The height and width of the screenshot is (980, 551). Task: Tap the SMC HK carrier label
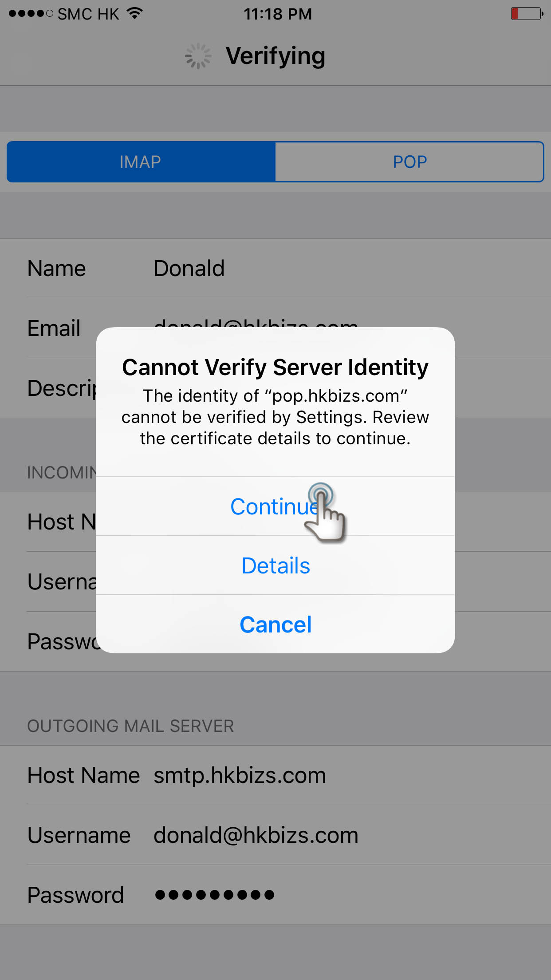pos(88,14)
